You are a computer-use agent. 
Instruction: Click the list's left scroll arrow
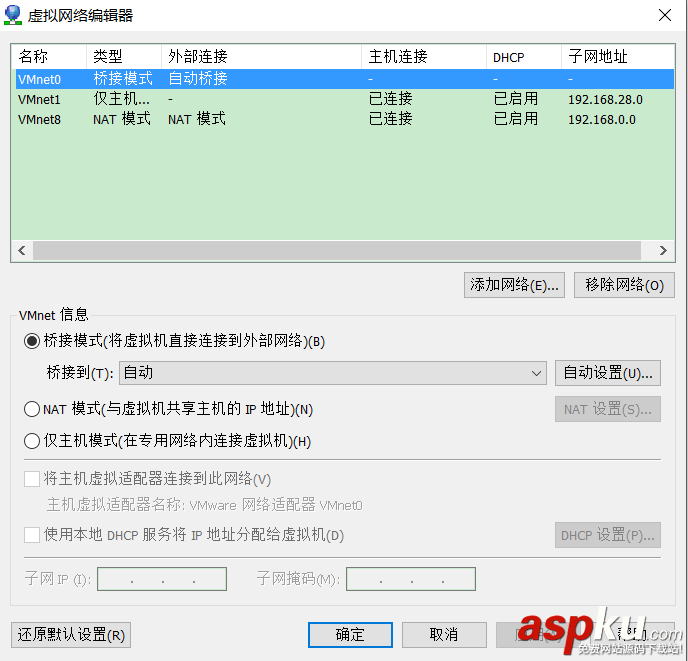point(22,251)
